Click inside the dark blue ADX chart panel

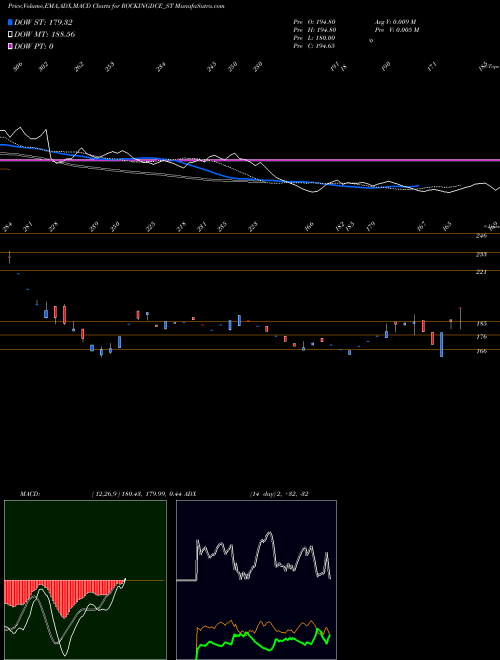pos(256,580)
